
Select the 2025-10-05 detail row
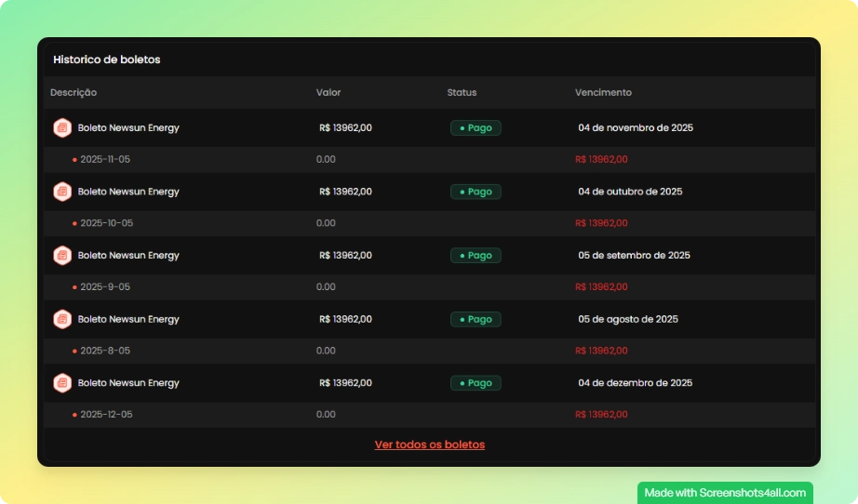pyautogui.click(x=106, y=223)
